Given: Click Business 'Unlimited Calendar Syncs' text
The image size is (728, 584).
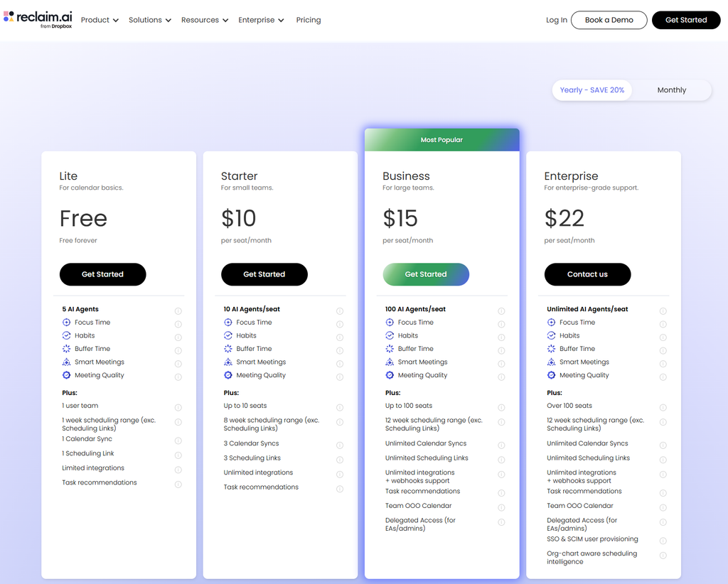Looking at the screenshot, I should pos(426,443).
